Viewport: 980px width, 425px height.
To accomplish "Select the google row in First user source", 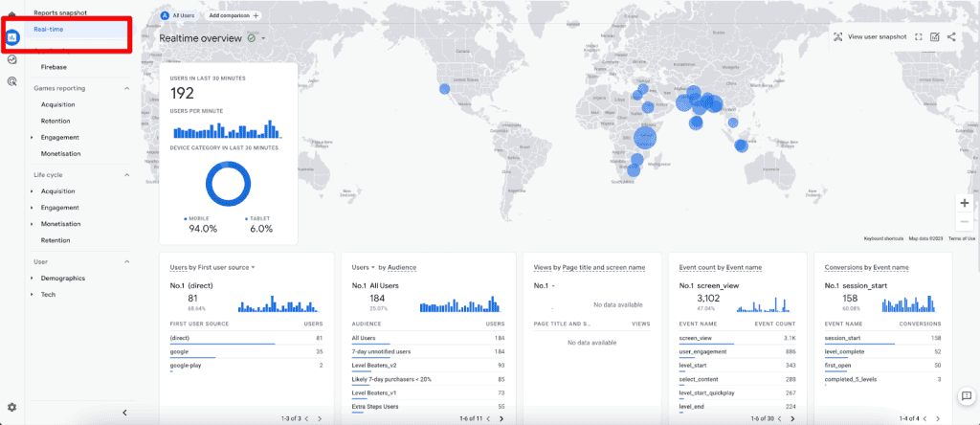I will [x=246, y=353].
